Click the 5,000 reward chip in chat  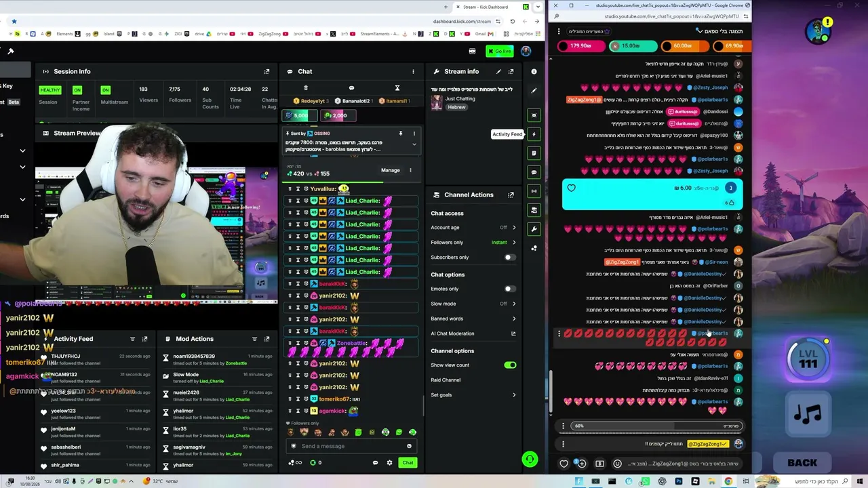point(300,115)
